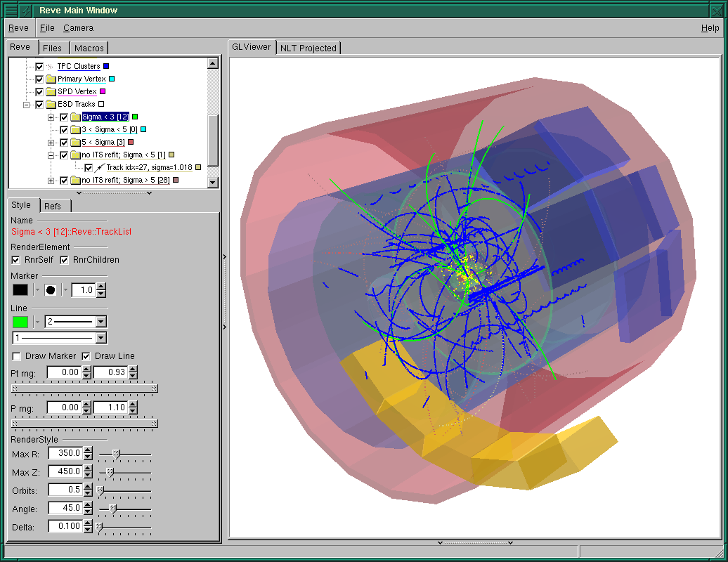
Task: Click the folder icon beside "5 < Sigma [3]"
Action: point(75,142)
